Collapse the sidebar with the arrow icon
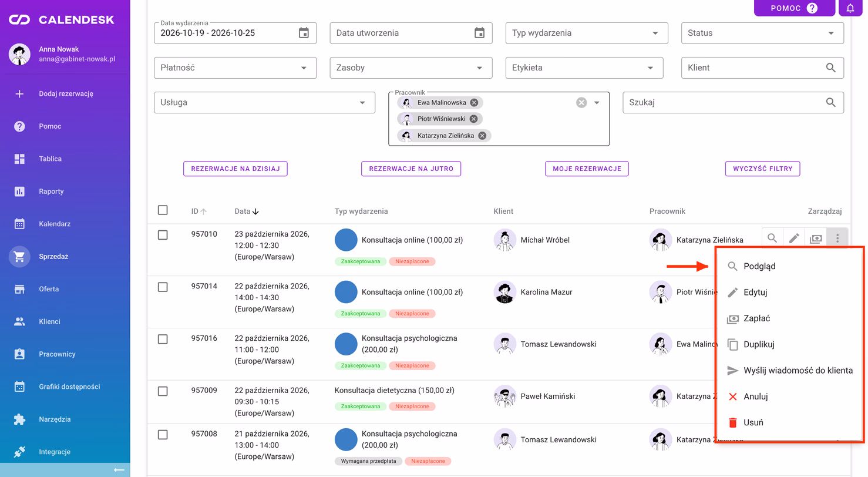This screenshot has height=477, width=868. [x=119, y=469]
